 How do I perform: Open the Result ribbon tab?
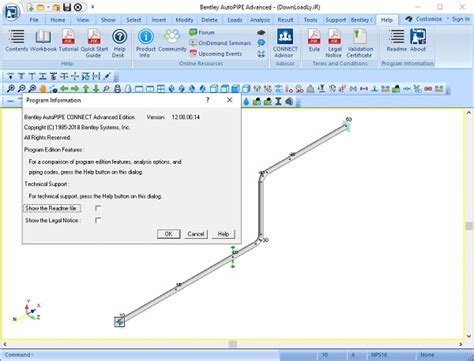[285, 20]
